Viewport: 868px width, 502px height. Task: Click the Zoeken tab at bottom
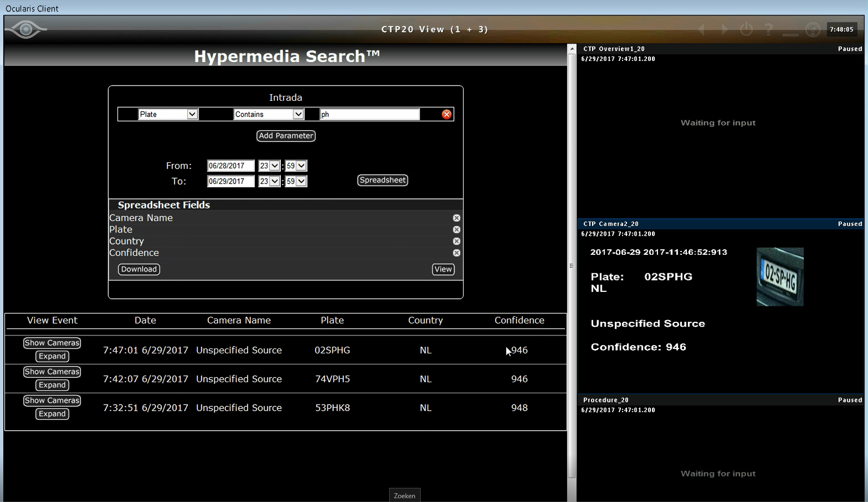404,495
